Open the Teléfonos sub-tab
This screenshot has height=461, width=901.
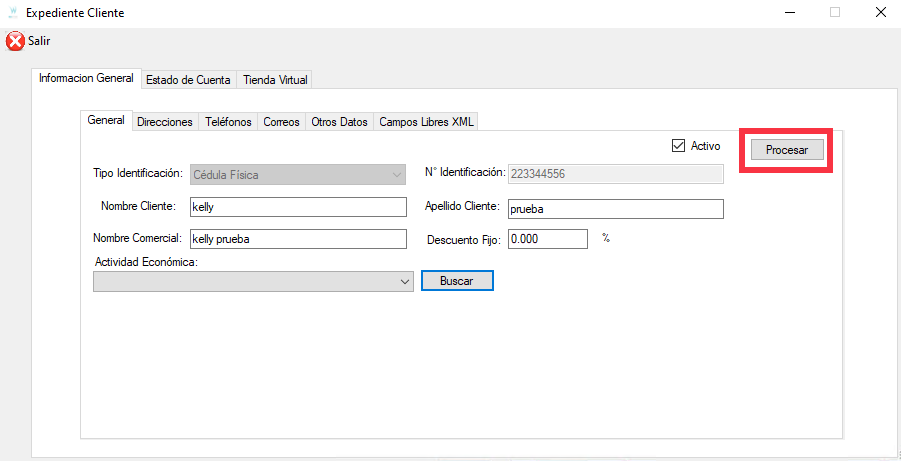click(228, 122)
